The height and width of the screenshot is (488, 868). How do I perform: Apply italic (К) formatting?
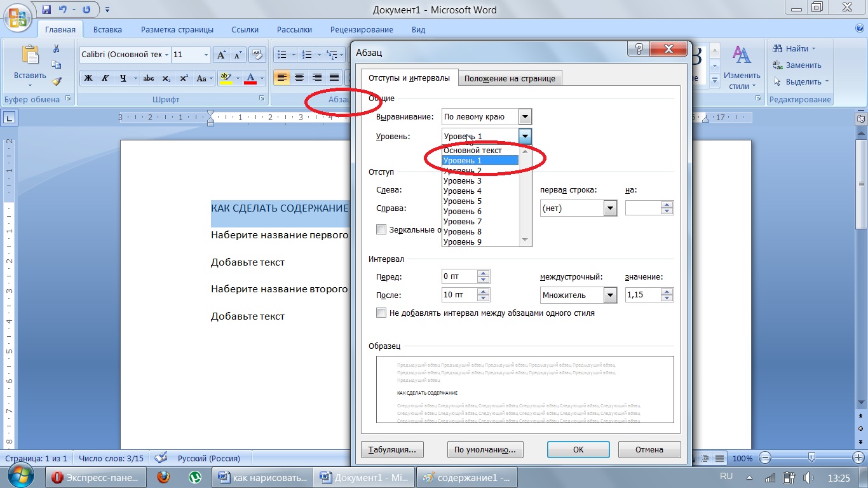point(105,78)
